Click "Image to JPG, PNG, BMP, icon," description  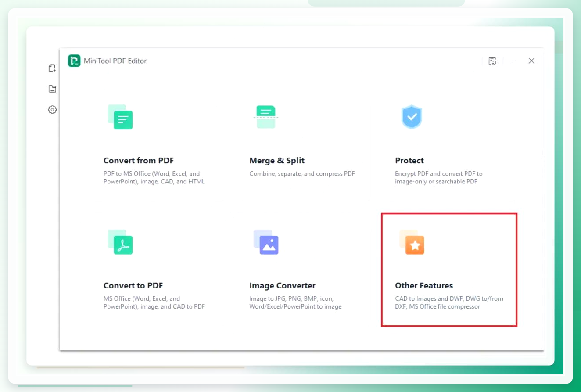(x=291, y=299)
